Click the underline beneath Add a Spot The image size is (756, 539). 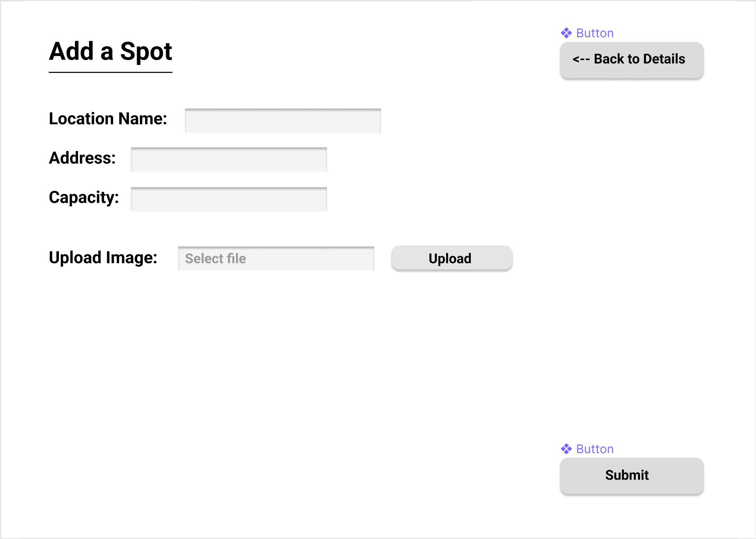110,73
